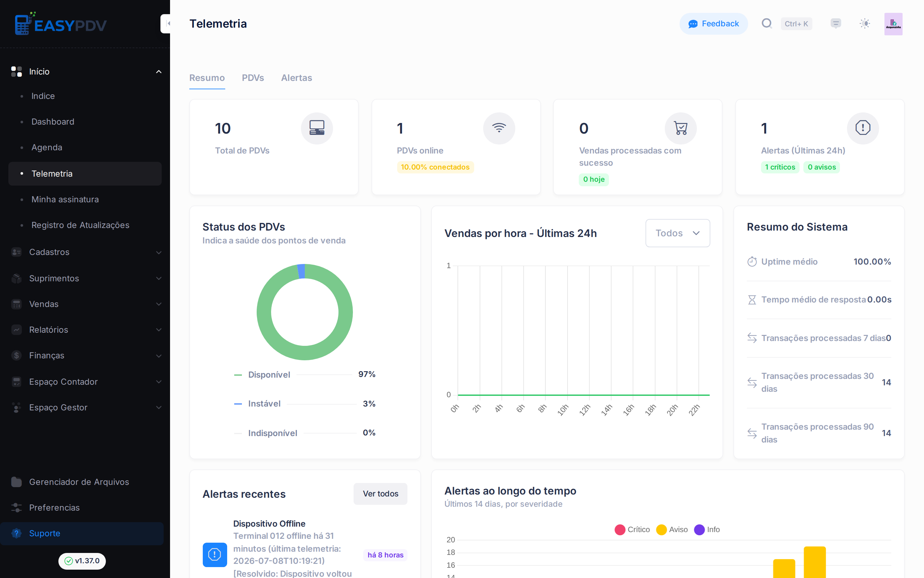
Task: Collapse the Início menu section
Action: (158, 72)
